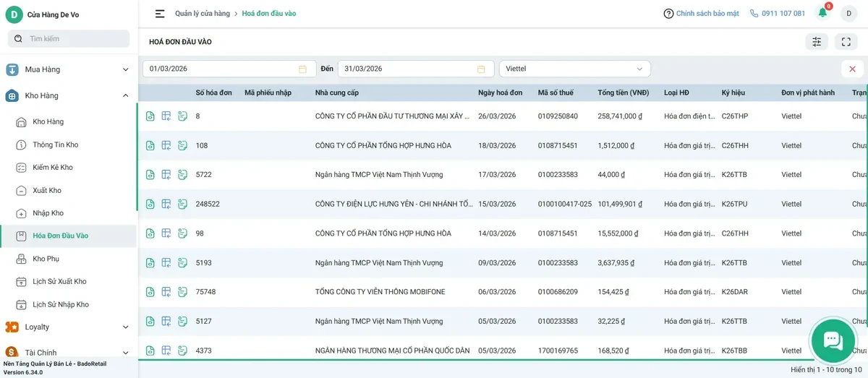Open receipt note icon for invoice 4373

tap(182, 351)
